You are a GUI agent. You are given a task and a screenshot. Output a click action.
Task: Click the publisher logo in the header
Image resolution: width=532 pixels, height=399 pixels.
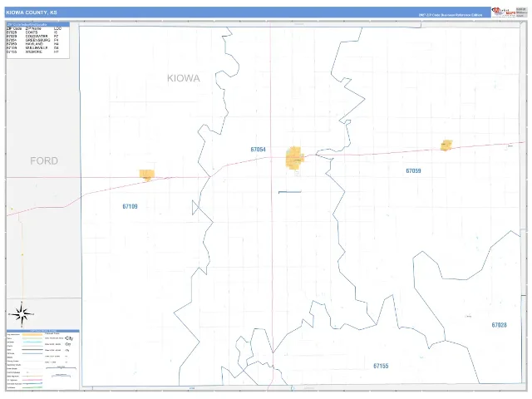(504, 12)
